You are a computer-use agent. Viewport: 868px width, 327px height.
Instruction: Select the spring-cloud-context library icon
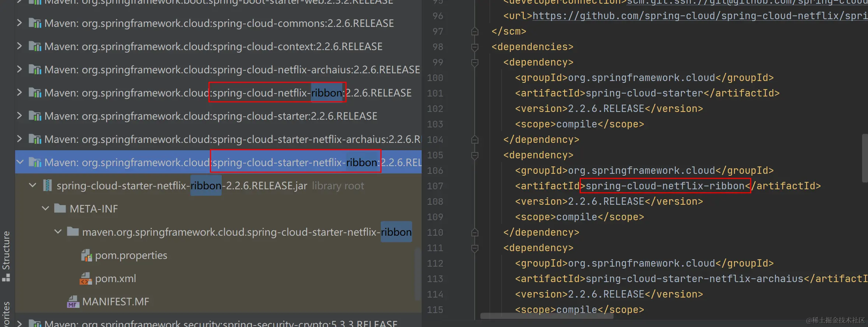[35, 46]
